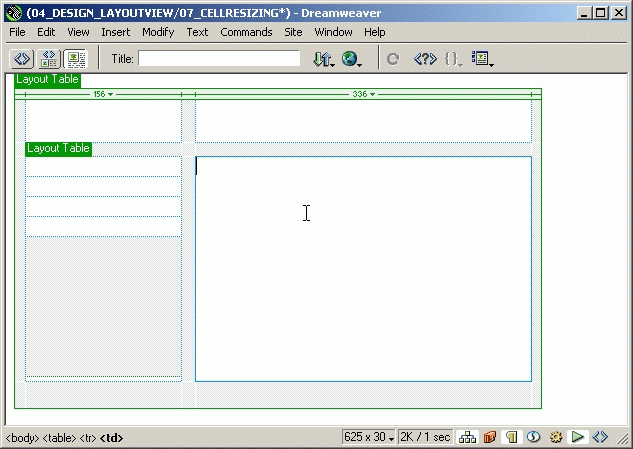The image size is (633, 449).
Task: Show Assets panel from status bar launcher
Action: click(x=490, y=437)
